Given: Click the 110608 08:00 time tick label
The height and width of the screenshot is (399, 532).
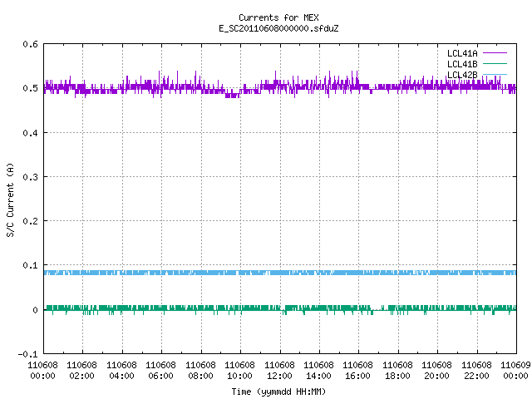Looking at the screenshot, I should pyautogui.click(x=200, y=370).
